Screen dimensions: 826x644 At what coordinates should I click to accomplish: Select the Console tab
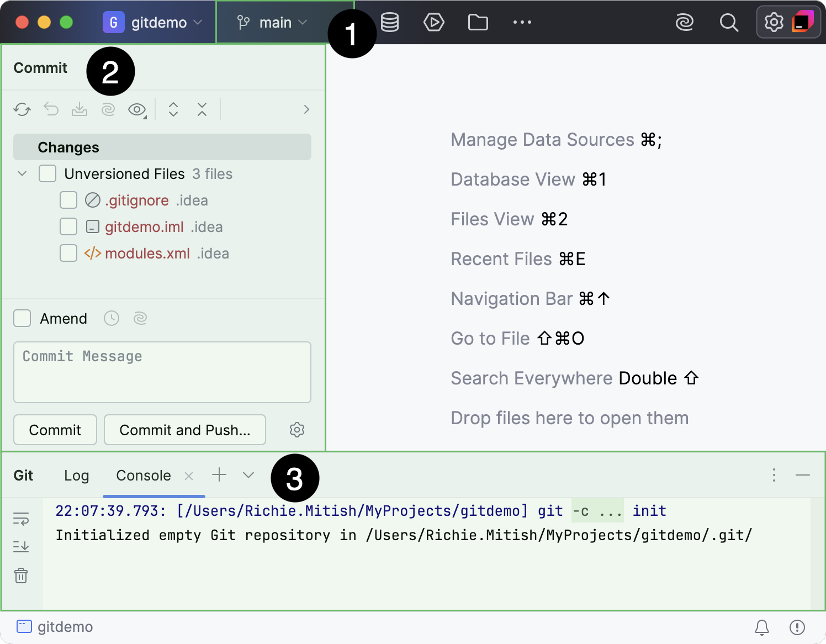click(142, 475)
